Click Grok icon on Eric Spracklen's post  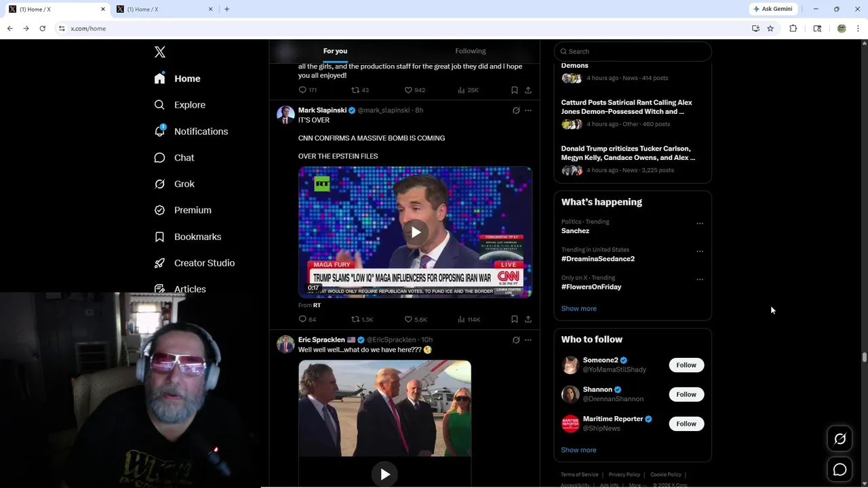[516, 340]
